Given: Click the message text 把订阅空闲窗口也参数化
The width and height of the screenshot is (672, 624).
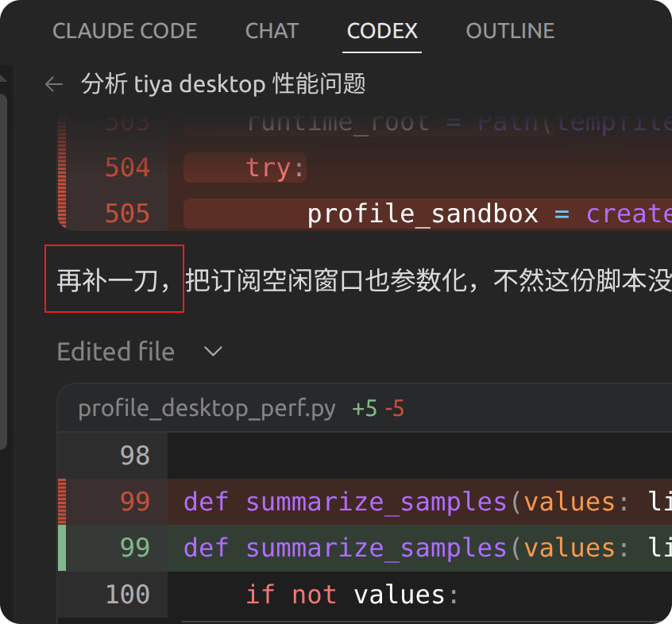Looking at the screenshot, I should point(326,281).
